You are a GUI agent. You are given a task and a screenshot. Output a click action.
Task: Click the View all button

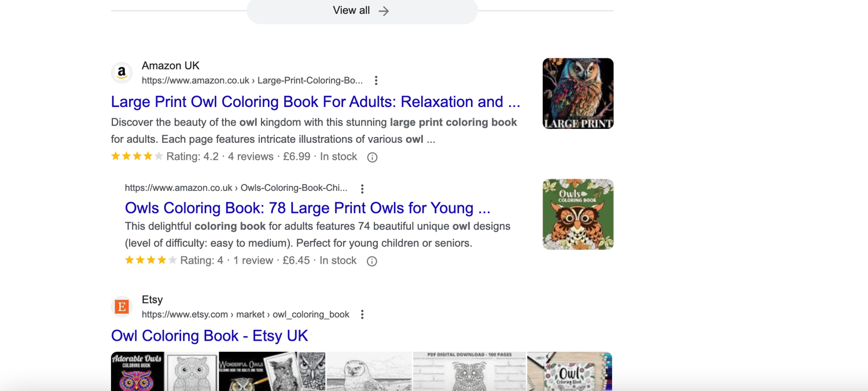click(362, 10)
